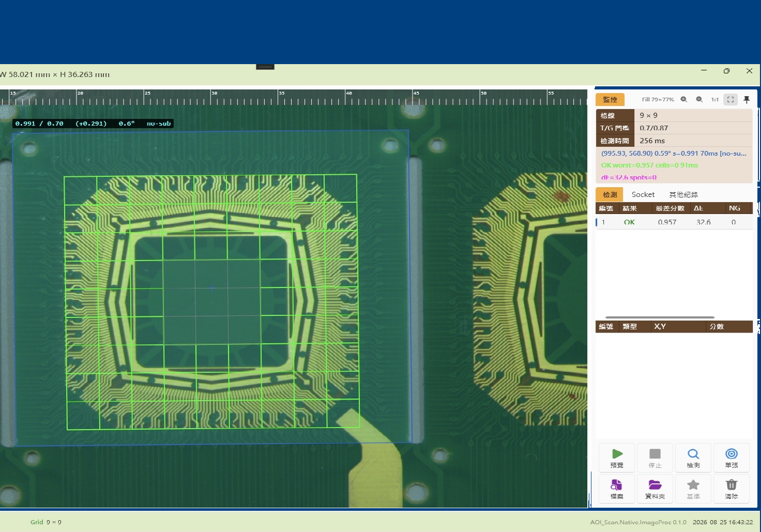
Task: Toggle fit-to-screen view mode
Action: [730, 99]
